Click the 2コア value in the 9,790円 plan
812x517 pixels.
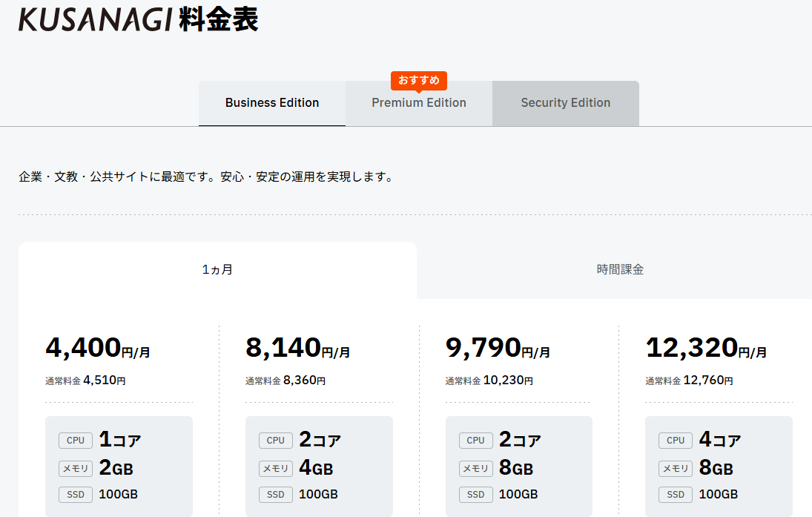click(x=520, y=440)
